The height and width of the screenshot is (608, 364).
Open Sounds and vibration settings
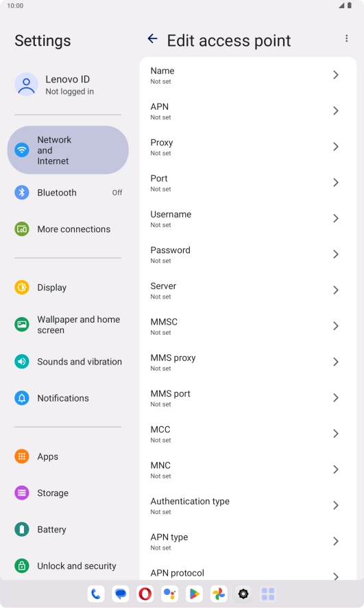68,362
